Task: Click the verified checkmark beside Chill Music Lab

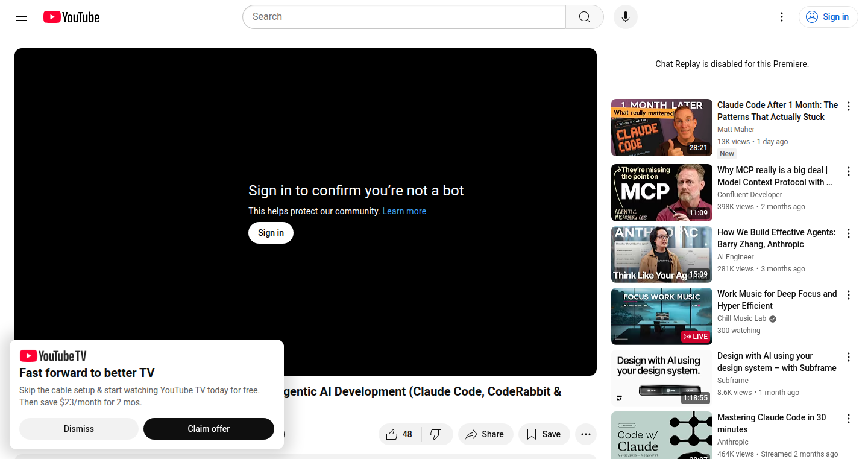Action: click(773, 319)
